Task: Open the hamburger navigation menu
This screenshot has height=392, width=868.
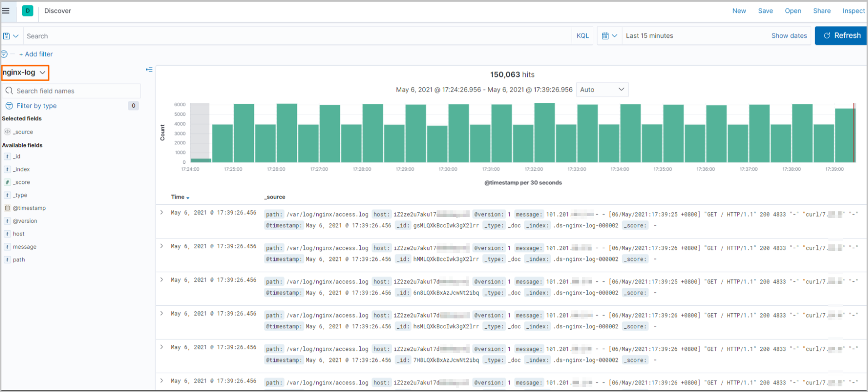Action: pos(6,11)
